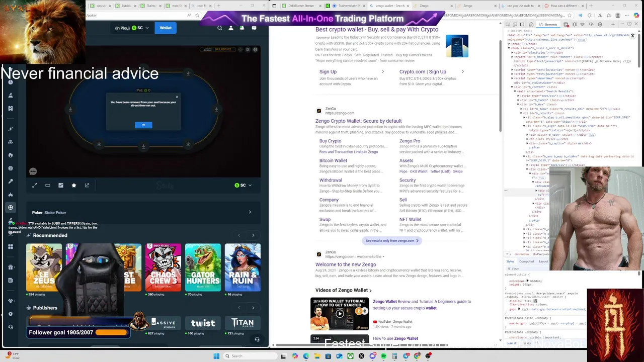Open Spotify from the taskbar
The width and height of the screenshot is (644, 362).
(383, 356)
